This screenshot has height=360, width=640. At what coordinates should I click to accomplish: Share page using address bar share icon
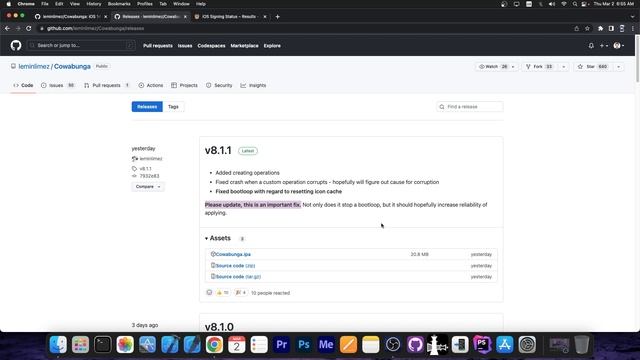[x=577, y=29]
